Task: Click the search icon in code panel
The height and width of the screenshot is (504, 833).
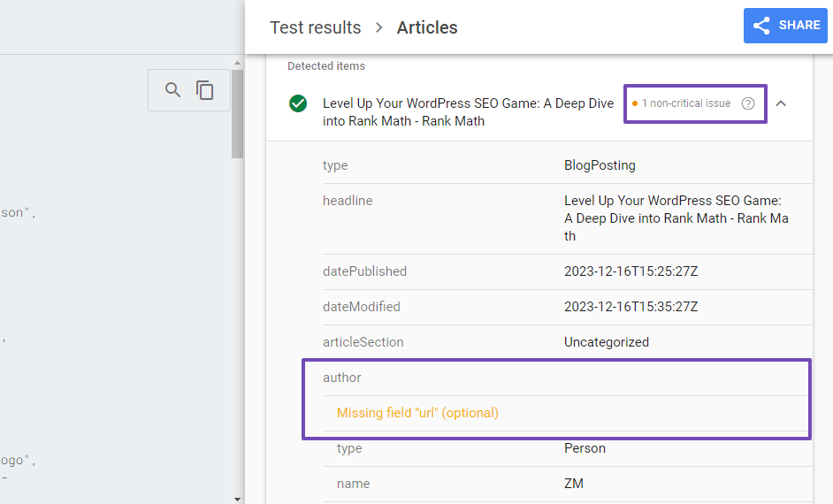Action: point(172,90)
